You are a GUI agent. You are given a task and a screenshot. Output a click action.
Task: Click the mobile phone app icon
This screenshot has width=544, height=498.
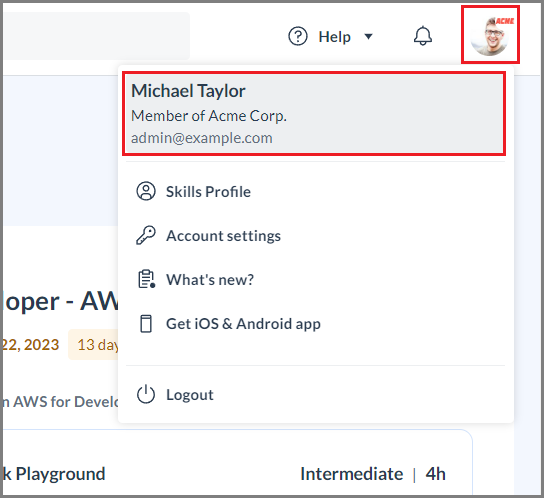(146, 323)
